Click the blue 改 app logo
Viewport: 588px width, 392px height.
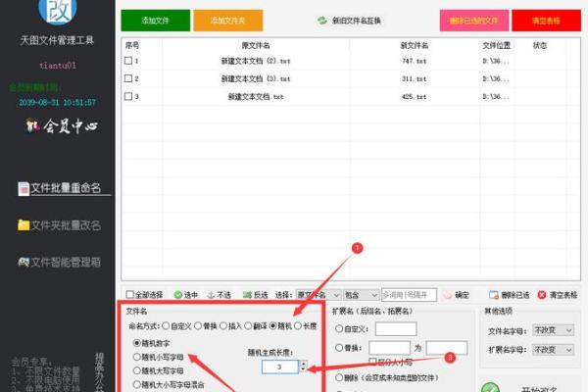58,10
